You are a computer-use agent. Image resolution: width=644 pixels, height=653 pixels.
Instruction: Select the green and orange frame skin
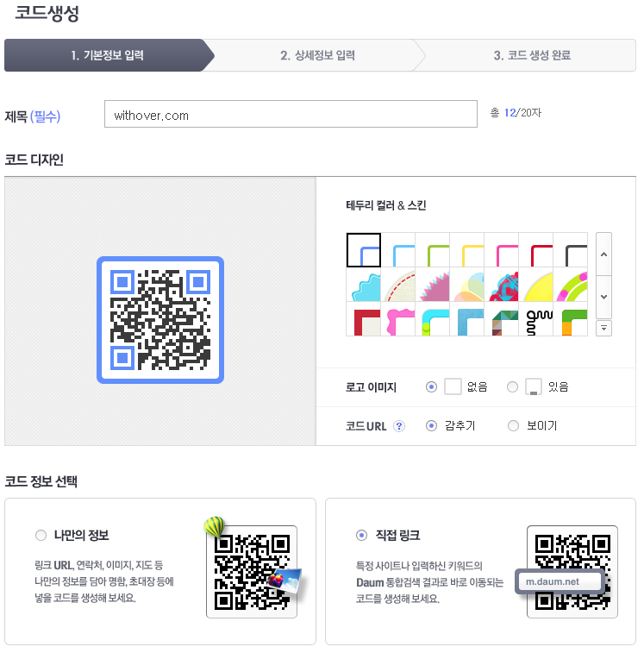pyautogui.click(x=571, y=319)
